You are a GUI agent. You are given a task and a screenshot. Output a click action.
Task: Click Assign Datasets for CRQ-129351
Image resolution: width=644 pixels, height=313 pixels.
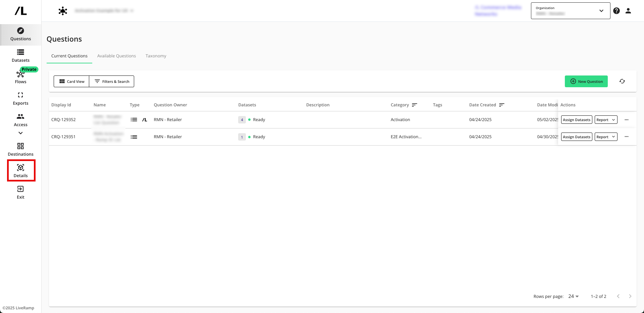(x=576, y=137)
